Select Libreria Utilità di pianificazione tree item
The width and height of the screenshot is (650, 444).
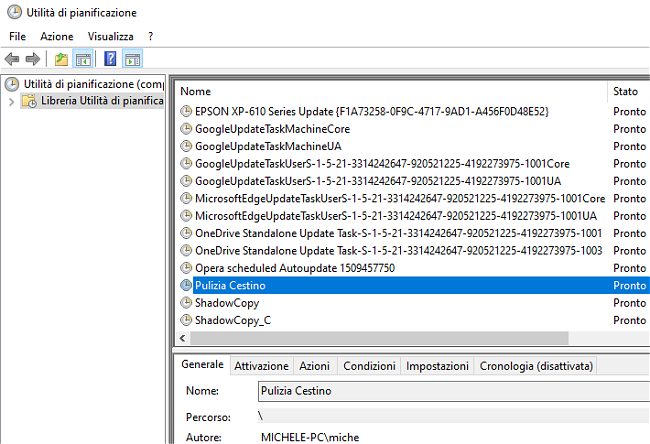pyautogui.click(x=102, y=101)
